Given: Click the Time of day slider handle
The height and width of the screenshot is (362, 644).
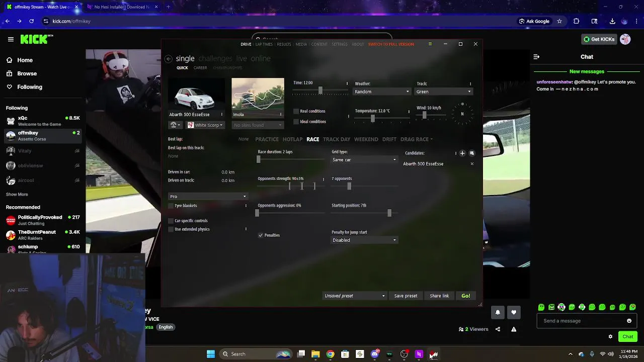Looking at the screenshot, I should point(320,90).
